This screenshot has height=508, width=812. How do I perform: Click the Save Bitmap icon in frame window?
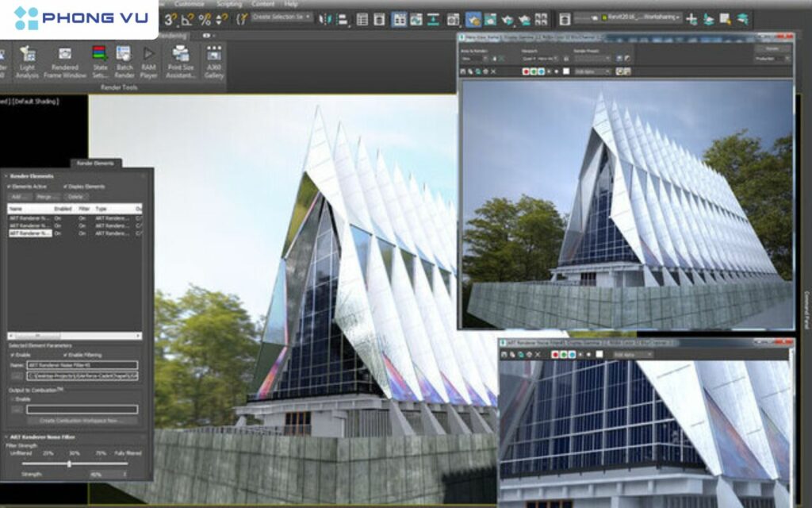point(464,71)
